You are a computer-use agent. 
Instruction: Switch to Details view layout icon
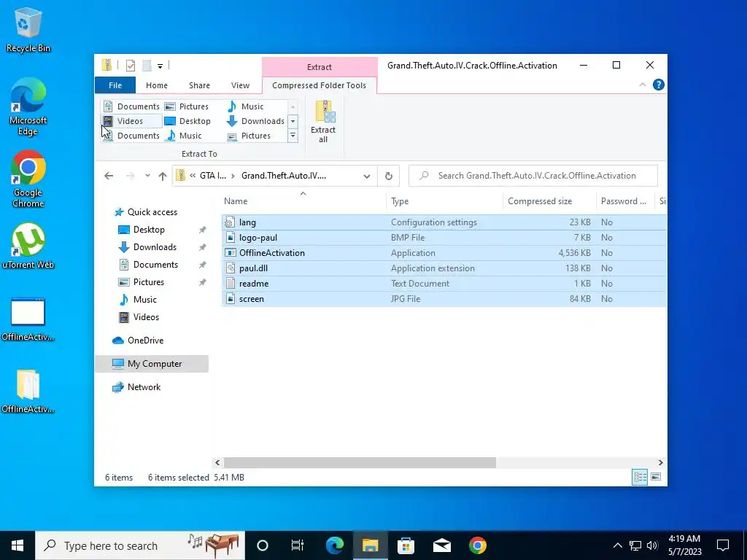(x=640, y=477)
